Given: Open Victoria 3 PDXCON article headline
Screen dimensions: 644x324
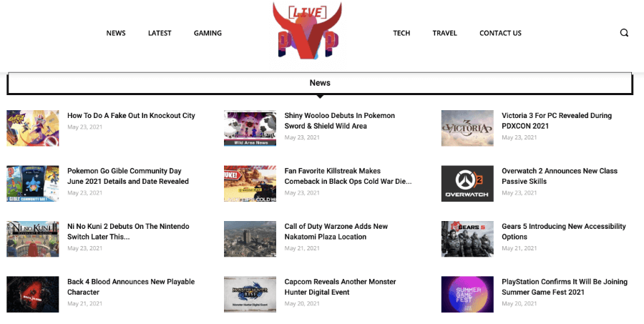Looking at the screenshot, I should pos(557,120).
